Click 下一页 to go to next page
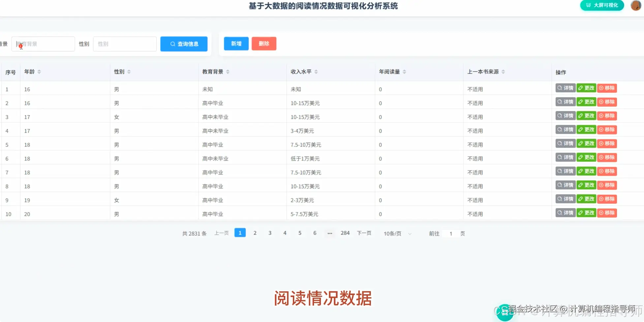The width and height of the screenshot is (644, 322). pyautogui.click(x=364, y=233)
